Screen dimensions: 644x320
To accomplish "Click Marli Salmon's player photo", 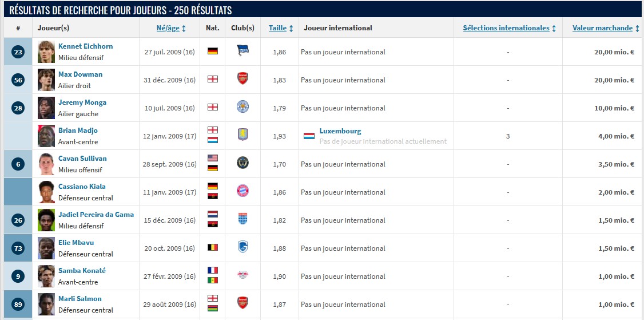I will pyautogui.click(x=46, y=304).
